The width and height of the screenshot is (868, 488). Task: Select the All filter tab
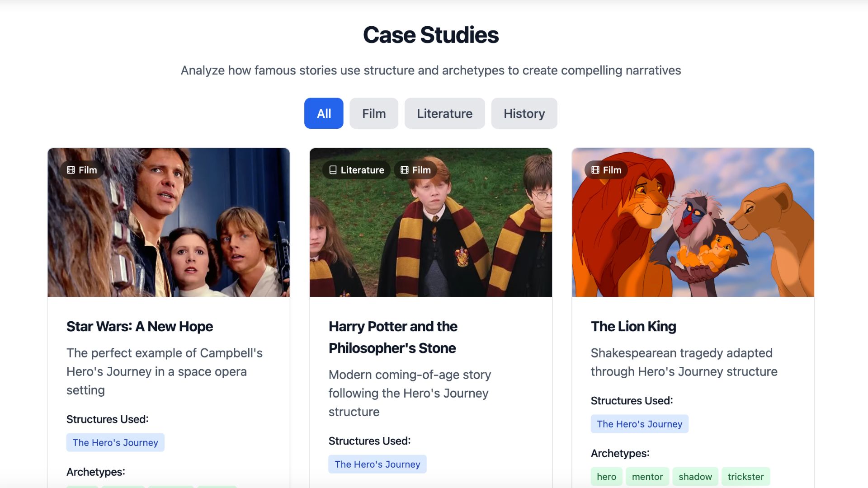tap(324, 113)
